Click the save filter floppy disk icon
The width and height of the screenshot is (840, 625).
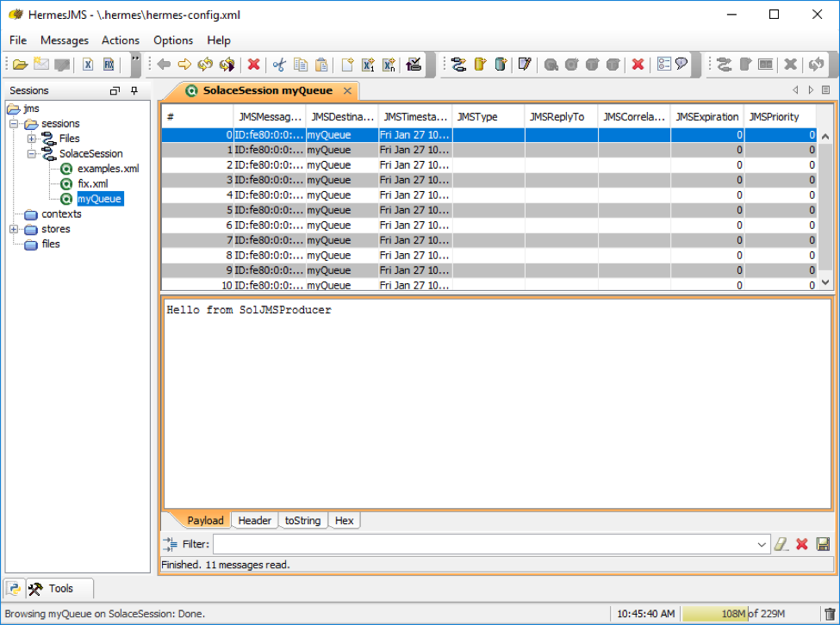coord(823,544)
